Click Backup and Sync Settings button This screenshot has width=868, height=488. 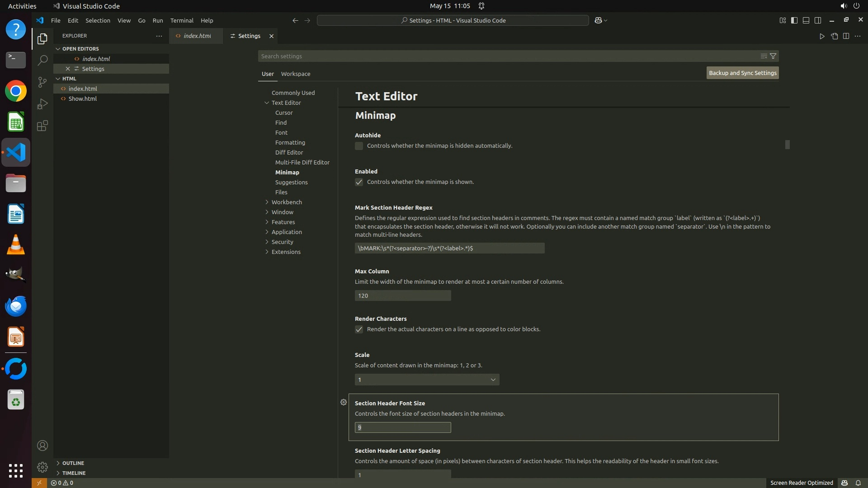[x=742, y=73]
